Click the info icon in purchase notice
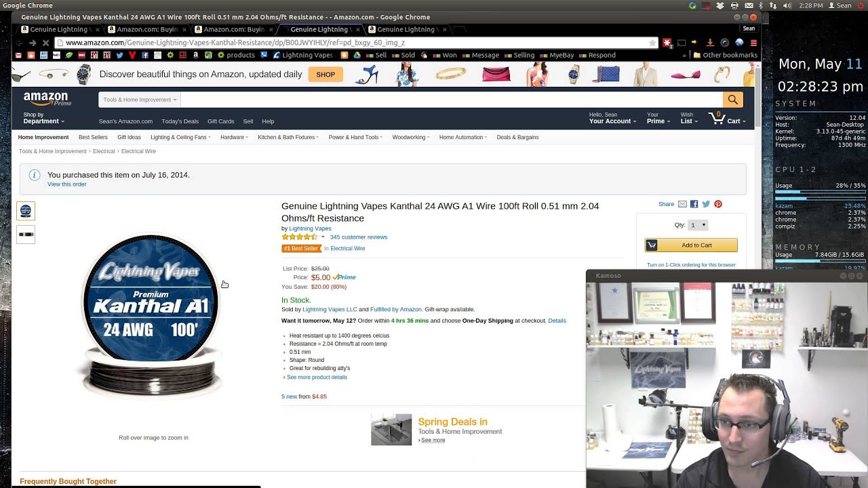 coord(35,175)
